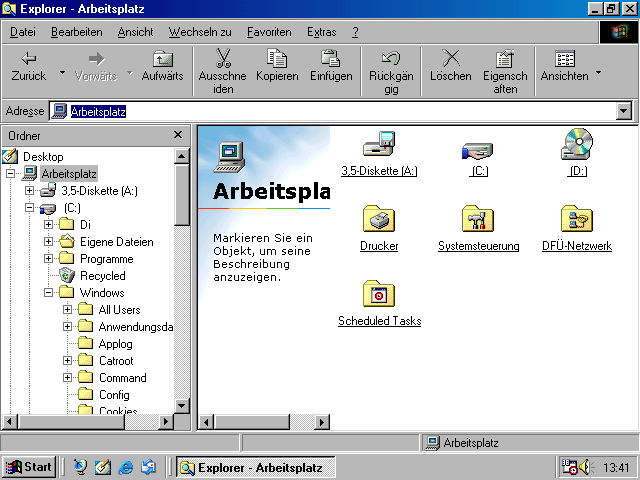Select the Recycled bin icon in tree
Viewport: 640px width, 480px height.
click(67, 276)
